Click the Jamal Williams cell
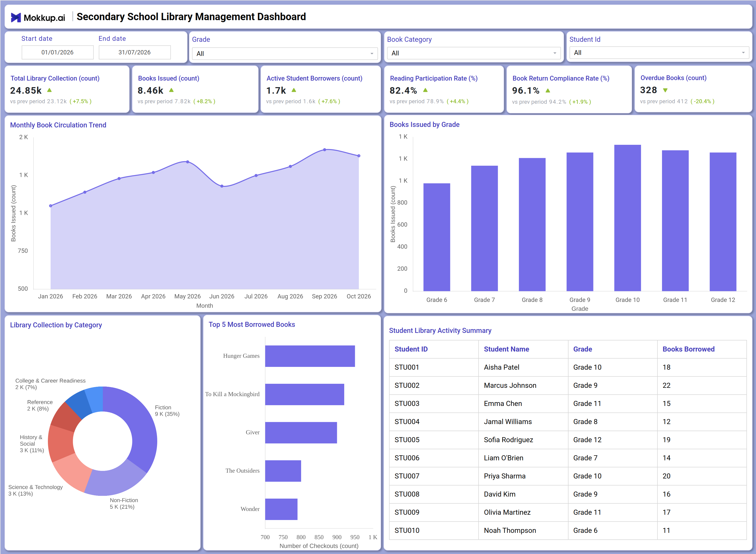756x554 pixels. (x=523, y=422)
